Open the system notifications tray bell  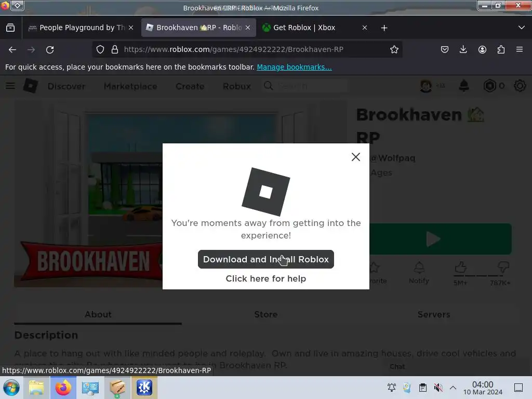pyautogui.click(x=392, y=388)
